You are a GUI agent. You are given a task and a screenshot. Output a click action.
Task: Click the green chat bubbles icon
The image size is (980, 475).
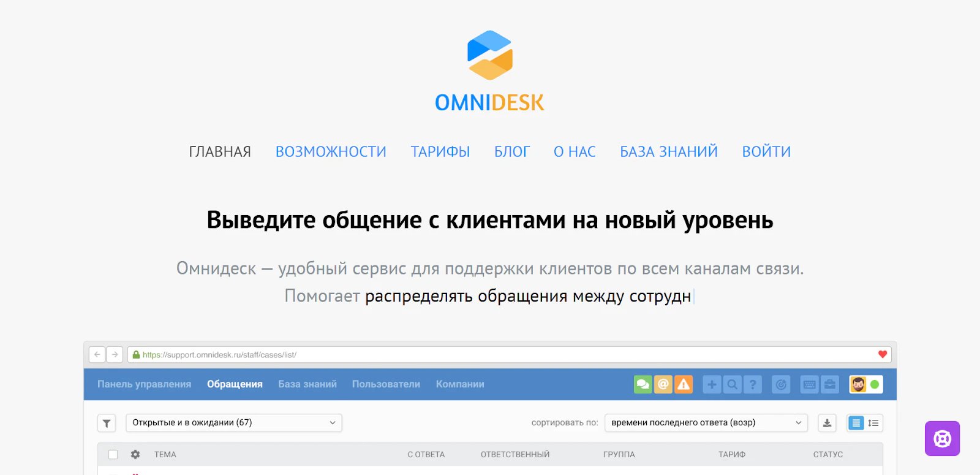[x=643, y=384]
